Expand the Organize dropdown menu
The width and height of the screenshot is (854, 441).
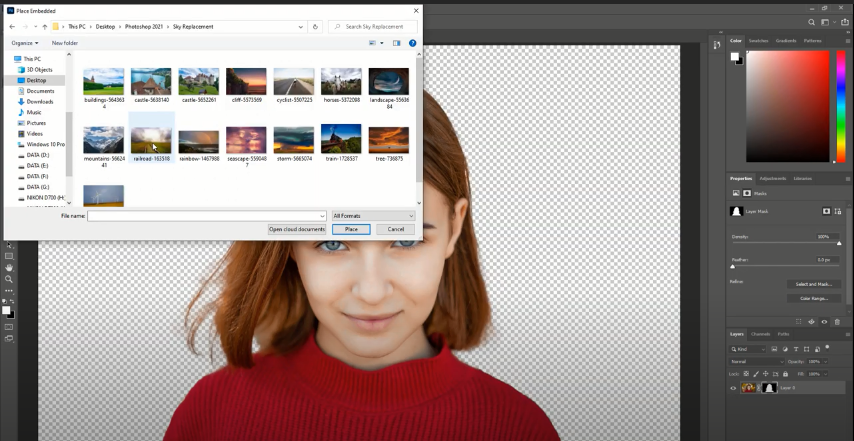(25, 43)
